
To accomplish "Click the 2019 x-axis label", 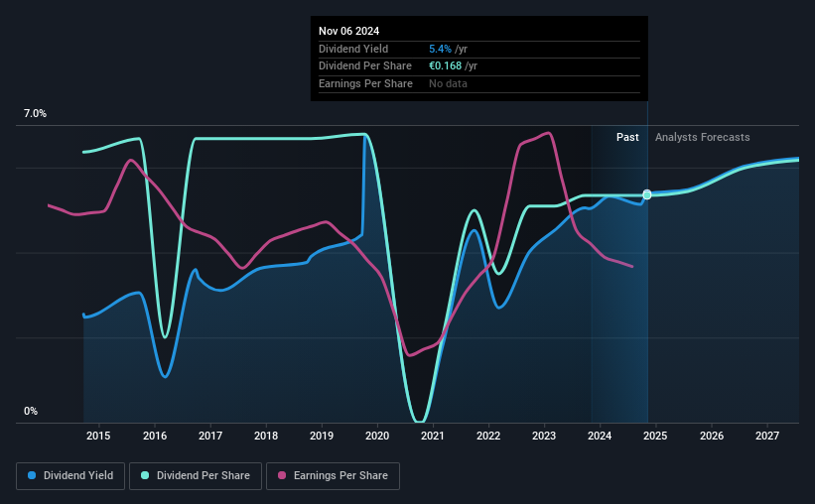I will pyautogui.click(x=322, y=436).
